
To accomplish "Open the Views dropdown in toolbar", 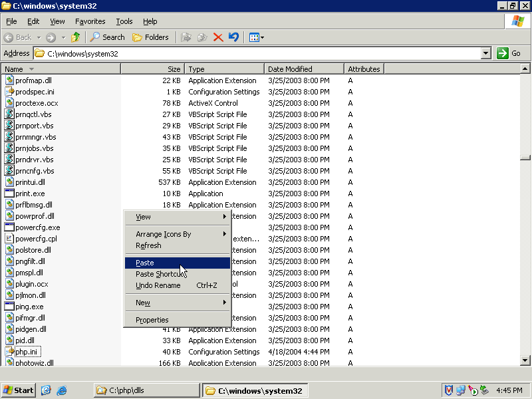I will tap(257, 37).
